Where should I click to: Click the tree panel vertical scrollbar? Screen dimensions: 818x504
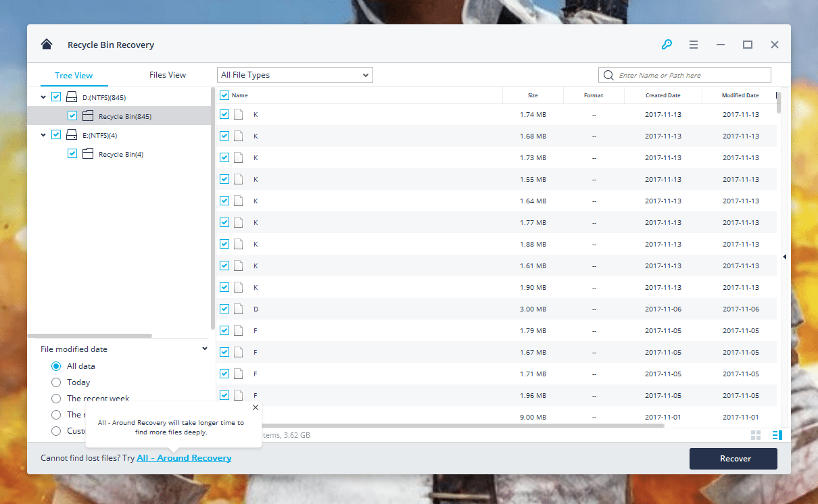click(213, 208)
